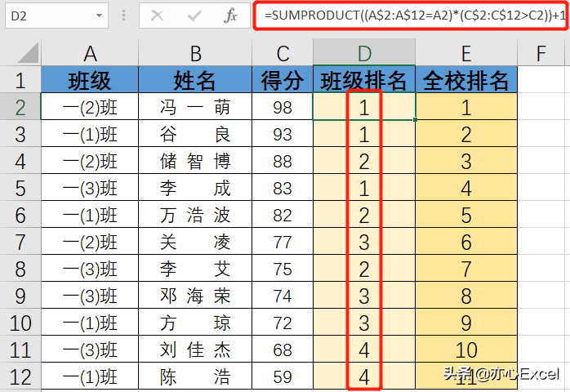Select row 2 header

pos(20,106)
